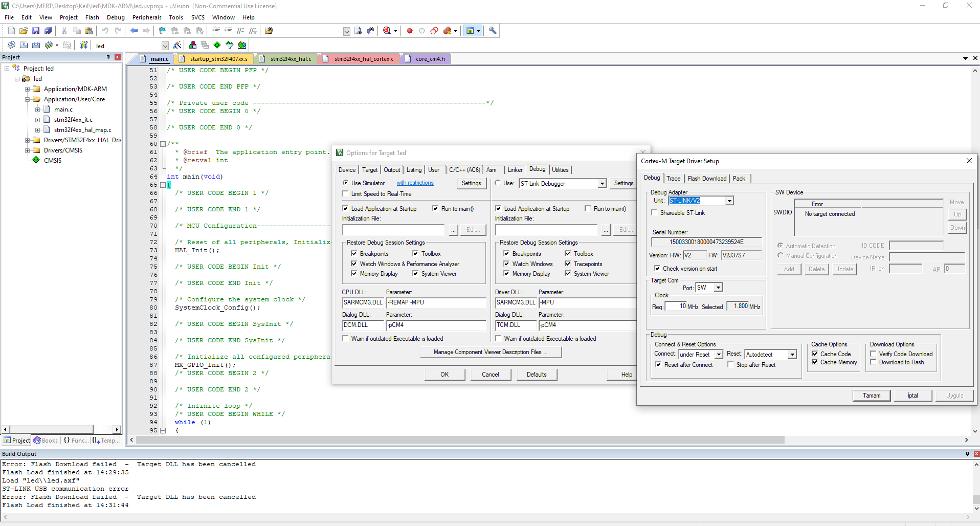Select the Use Simulator radio button
980x526 pixels.
(x=345, y=183)
